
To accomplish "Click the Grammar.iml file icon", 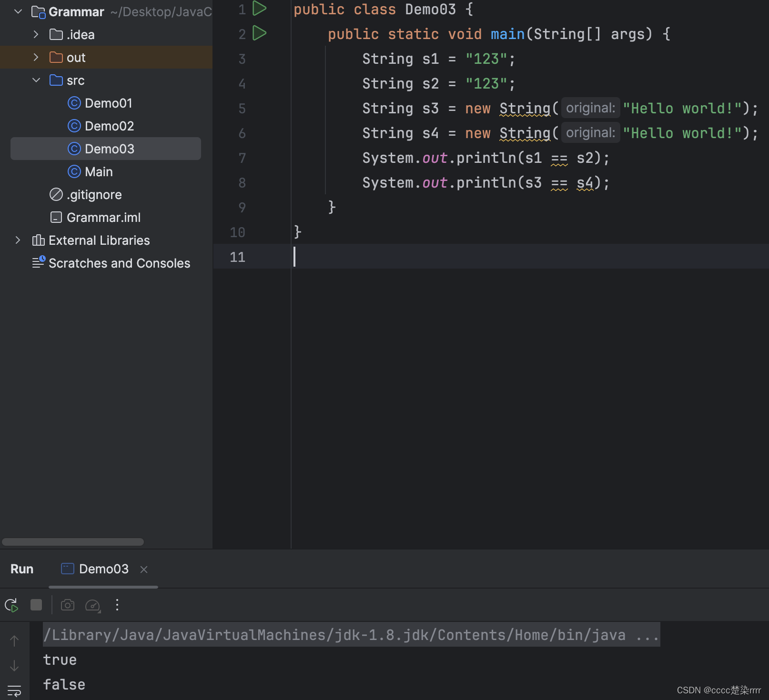I will point(56,217).
